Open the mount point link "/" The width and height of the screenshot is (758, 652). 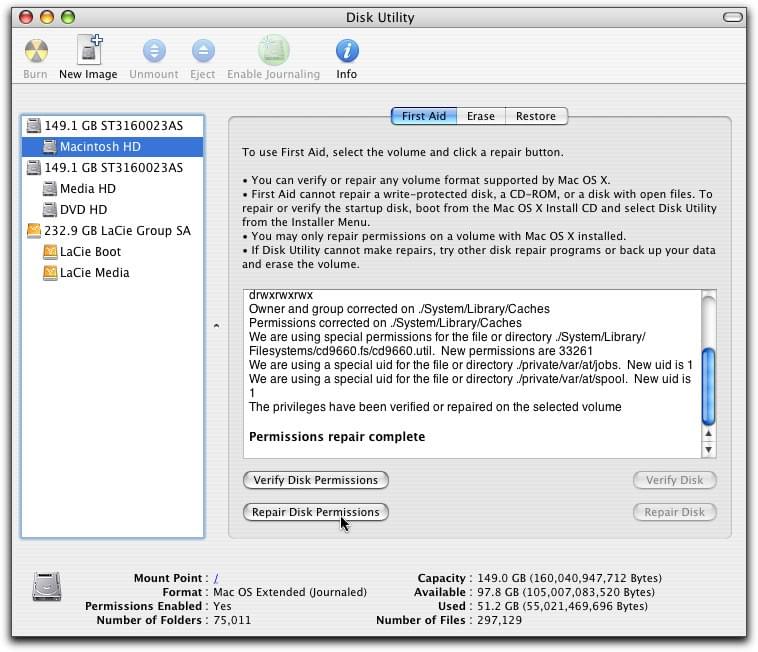click(216, 578)
